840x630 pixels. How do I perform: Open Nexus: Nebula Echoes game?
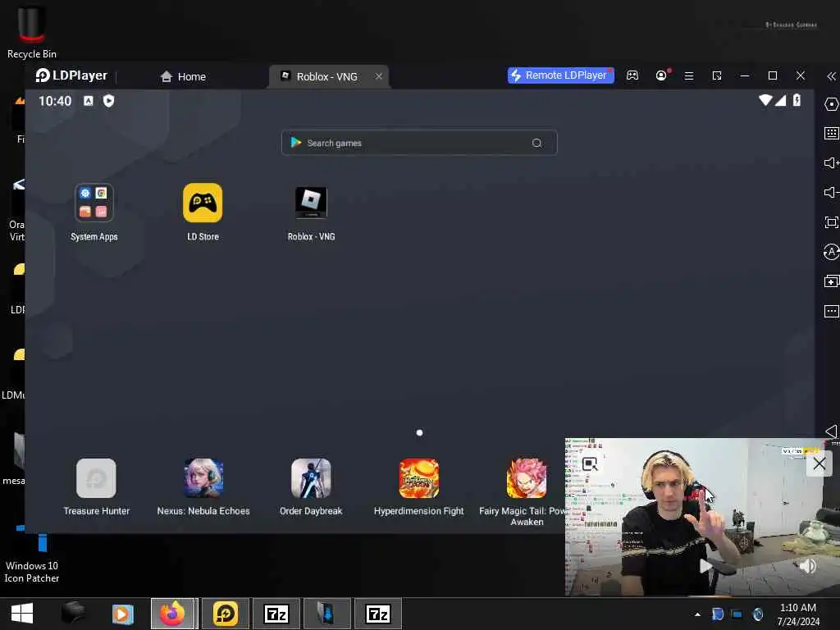point(203,478)
